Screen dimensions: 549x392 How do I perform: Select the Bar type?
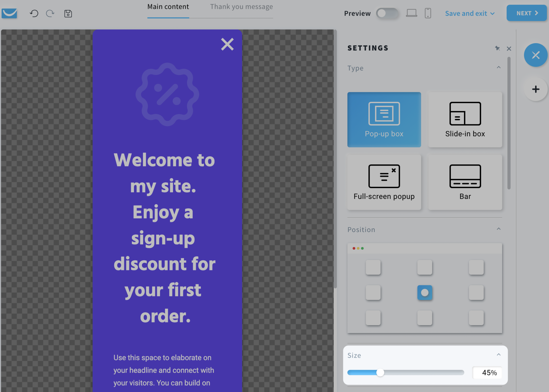[x=465, y=182]
